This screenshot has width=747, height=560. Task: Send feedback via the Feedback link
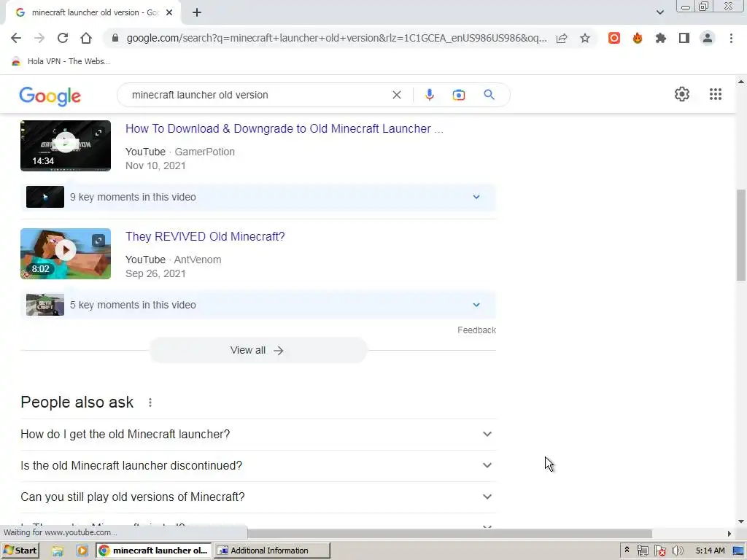point(476,330)
